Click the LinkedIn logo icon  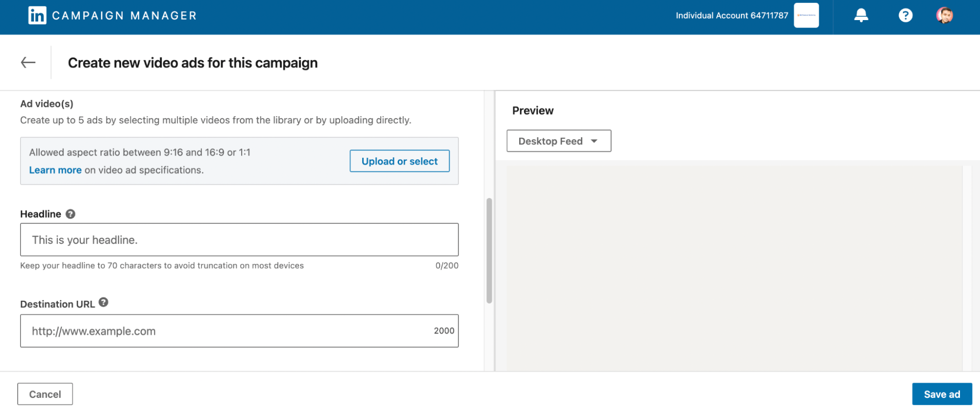click(37, 16)
